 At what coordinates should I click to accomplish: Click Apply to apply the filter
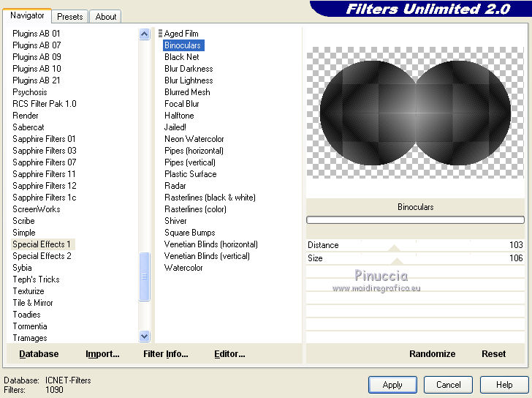[392, 385]
